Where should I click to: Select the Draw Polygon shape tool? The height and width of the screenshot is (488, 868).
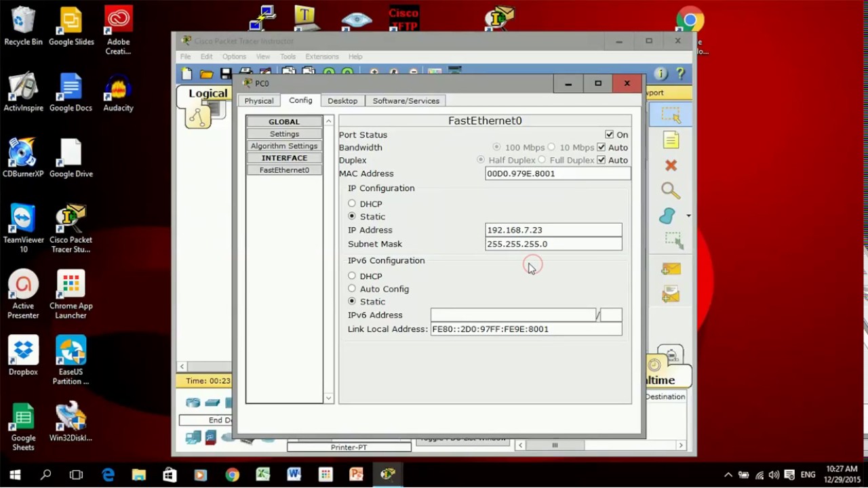tap(668, 216)
